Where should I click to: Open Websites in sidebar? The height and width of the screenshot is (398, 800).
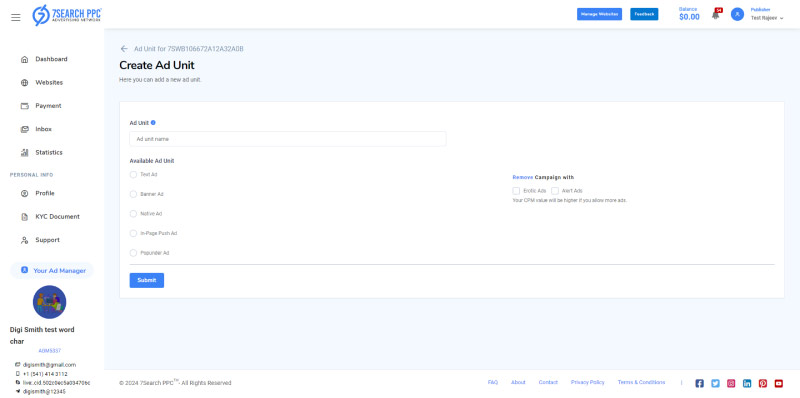(49, 83)
